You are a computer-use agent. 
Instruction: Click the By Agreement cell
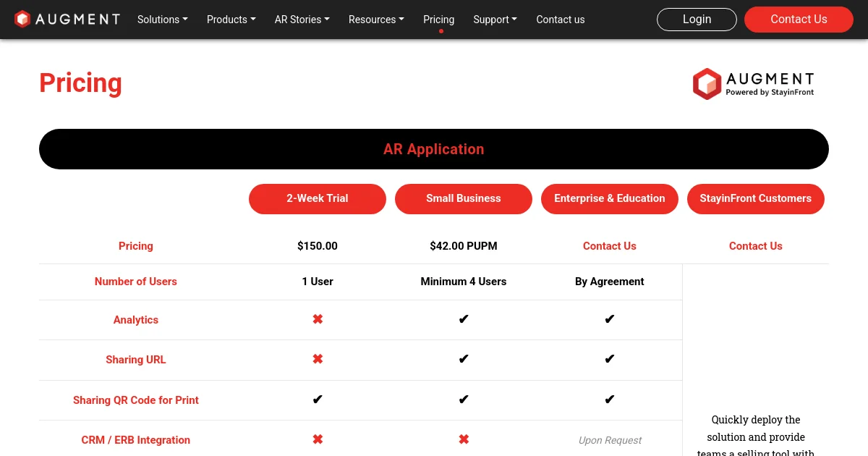pos(610,282)
